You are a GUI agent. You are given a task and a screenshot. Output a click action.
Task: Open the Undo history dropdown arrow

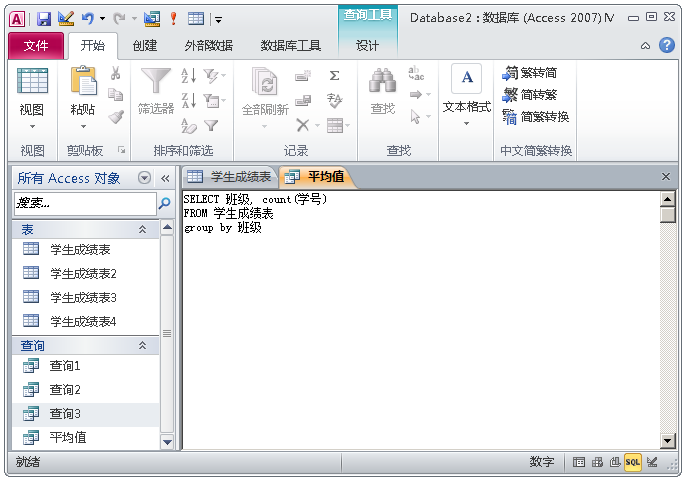click(x=102, y=18)
